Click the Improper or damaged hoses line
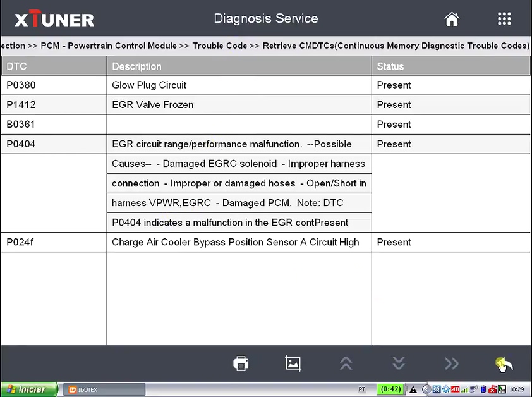The height and width of the screenshot is (397, 532). [x=239, y=183]
